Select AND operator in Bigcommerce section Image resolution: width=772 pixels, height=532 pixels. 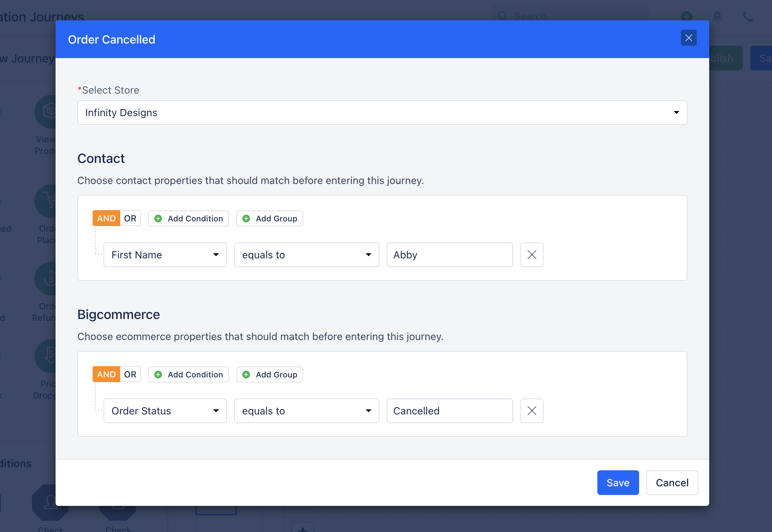click(106, 375)
